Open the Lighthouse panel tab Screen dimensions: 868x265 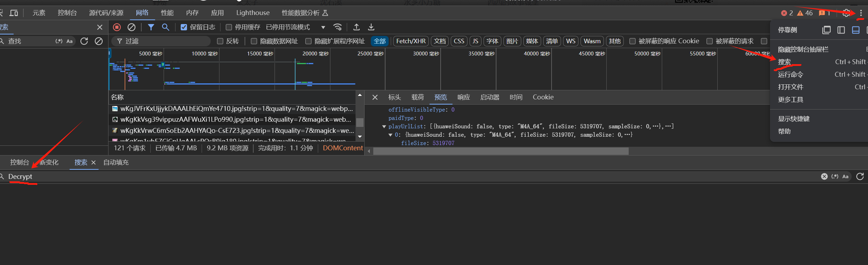coord(253,13)
